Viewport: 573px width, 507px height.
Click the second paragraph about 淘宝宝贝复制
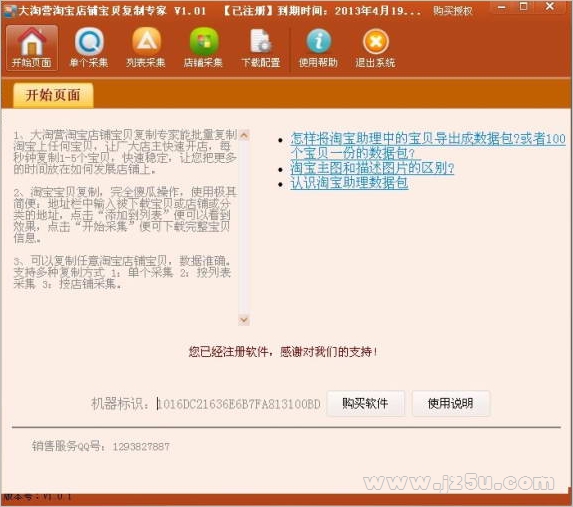click(125, 214)
